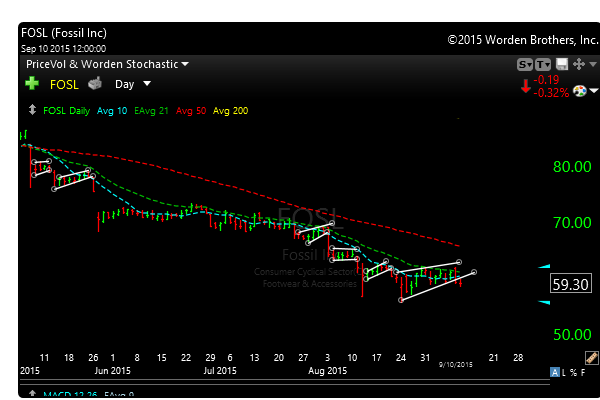Switch to the L logarithmic scale
600x400 pixels.
click(564, 372)
